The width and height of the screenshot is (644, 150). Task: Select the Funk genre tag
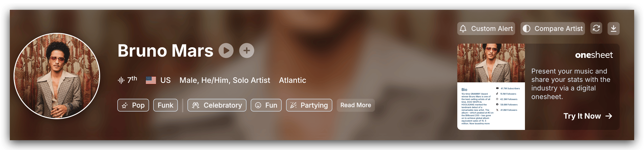pos(165,105)
